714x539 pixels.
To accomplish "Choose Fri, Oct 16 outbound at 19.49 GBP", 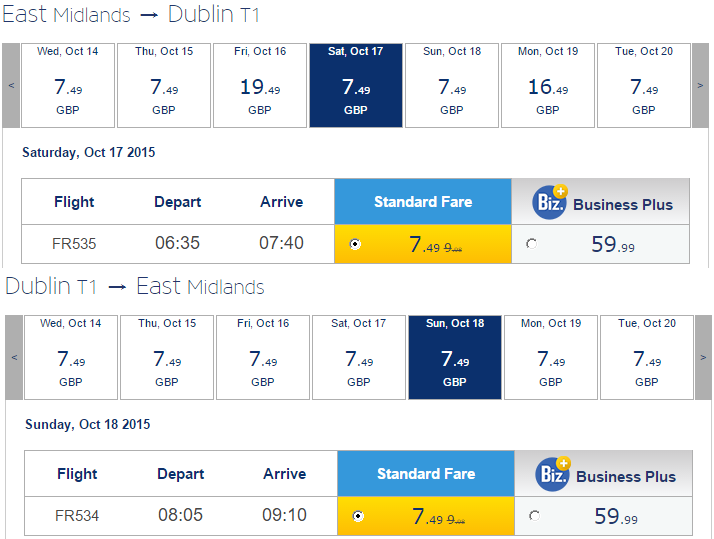I will (x=260, y=85).
